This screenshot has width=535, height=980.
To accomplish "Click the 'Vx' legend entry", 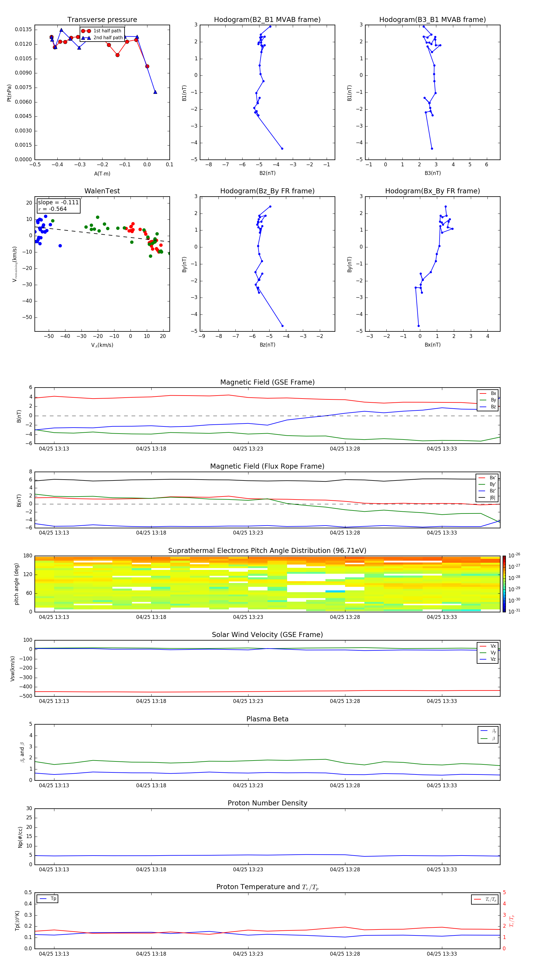I will pos(488,646).
